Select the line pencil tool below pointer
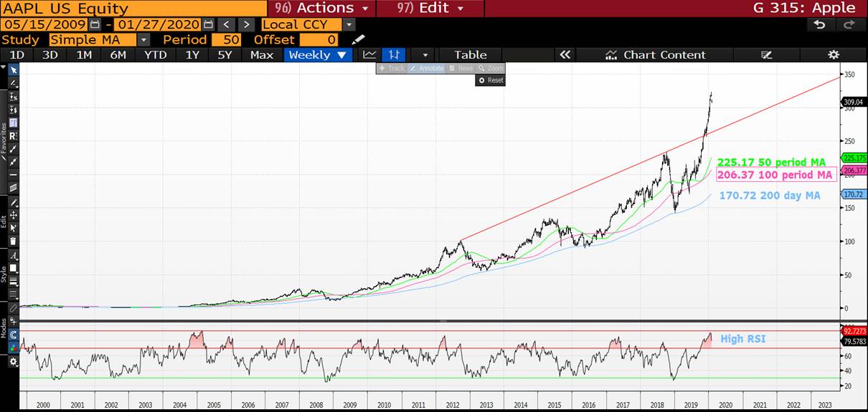Image resolution: width=868 pixels, height=412 pixels. [x=13, y=83]
